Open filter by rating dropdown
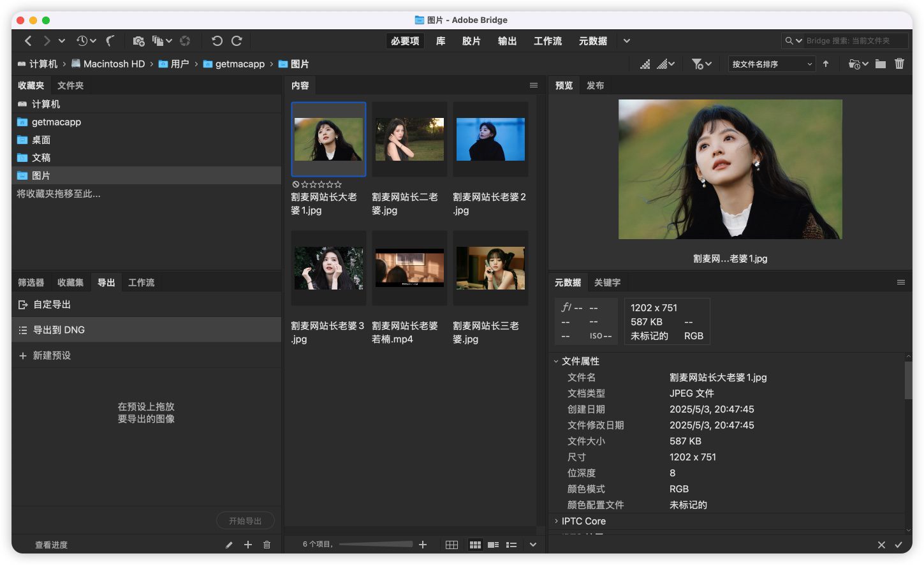This screenshot has height=565, width=924. click(701, 64)
